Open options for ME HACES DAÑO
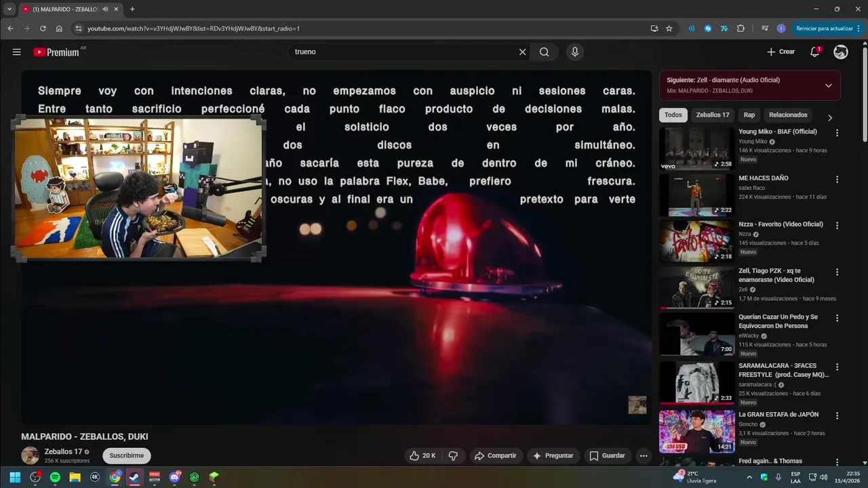 [x=837, y=180]
